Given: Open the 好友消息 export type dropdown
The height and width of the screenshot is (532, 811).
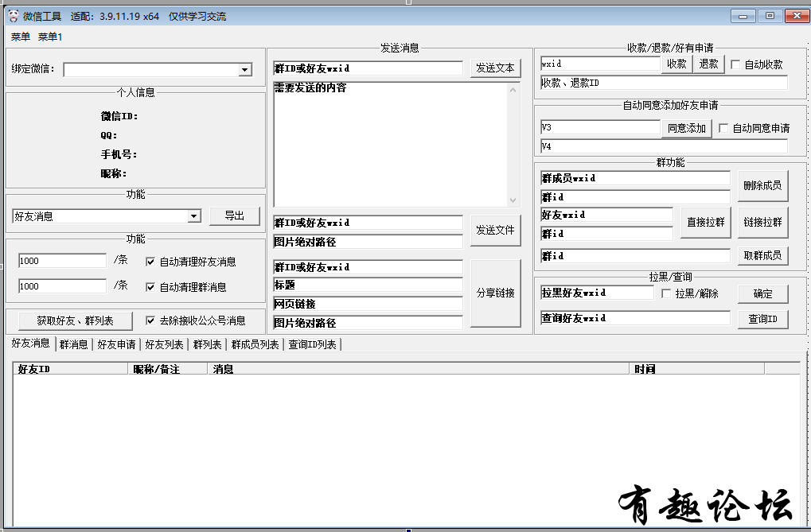Looking at the screenshot, I should pyautogui.click(x=194, y=216).
